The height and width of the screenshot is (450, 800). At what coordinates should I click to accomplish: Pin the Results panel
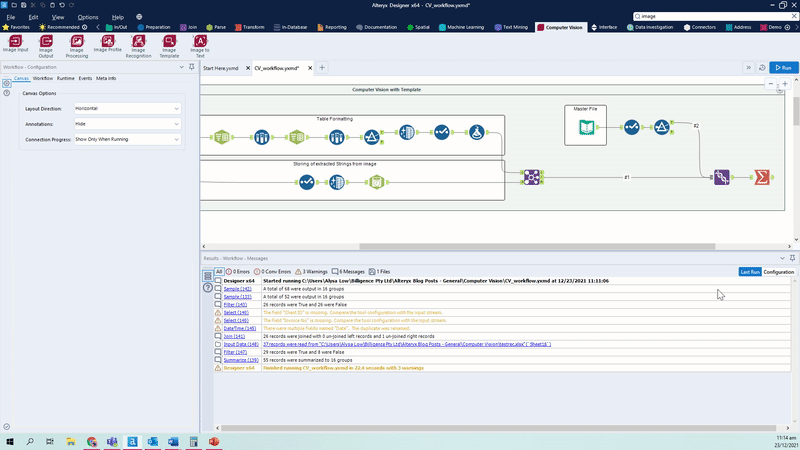pyautogui.click(x=792, y=258)
